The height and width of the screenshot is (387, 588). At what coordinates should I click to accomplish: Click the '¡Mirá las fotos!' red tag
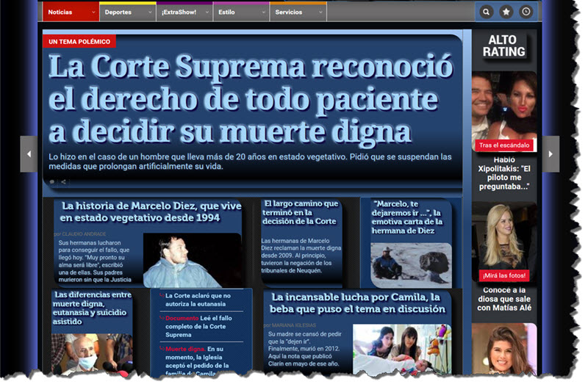(503, 275)
